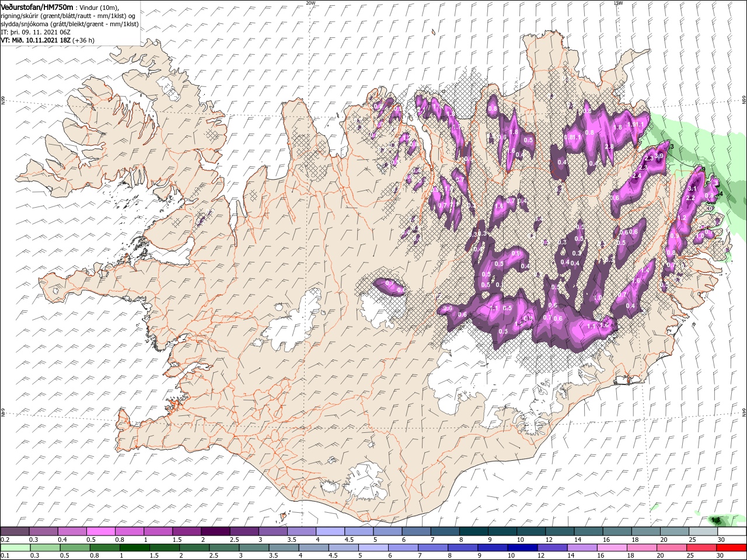This screenshot has width=747, height=560.
Task: Click the 20W longitude label
Action: 310,3
